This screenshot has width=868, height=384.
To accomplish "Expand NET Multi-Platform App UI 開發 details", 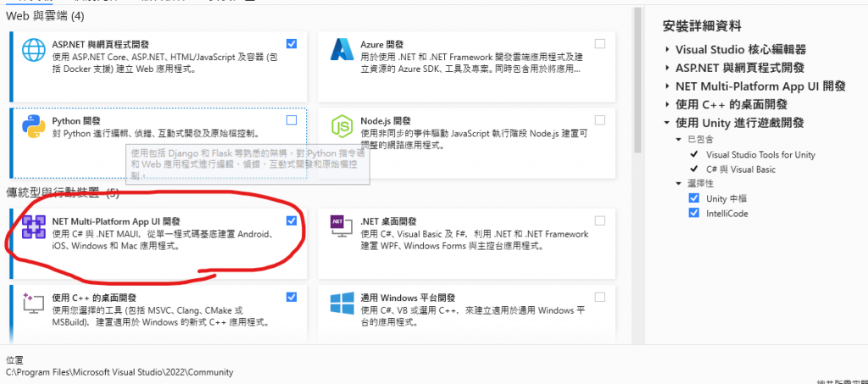I will tap(668, 86).
